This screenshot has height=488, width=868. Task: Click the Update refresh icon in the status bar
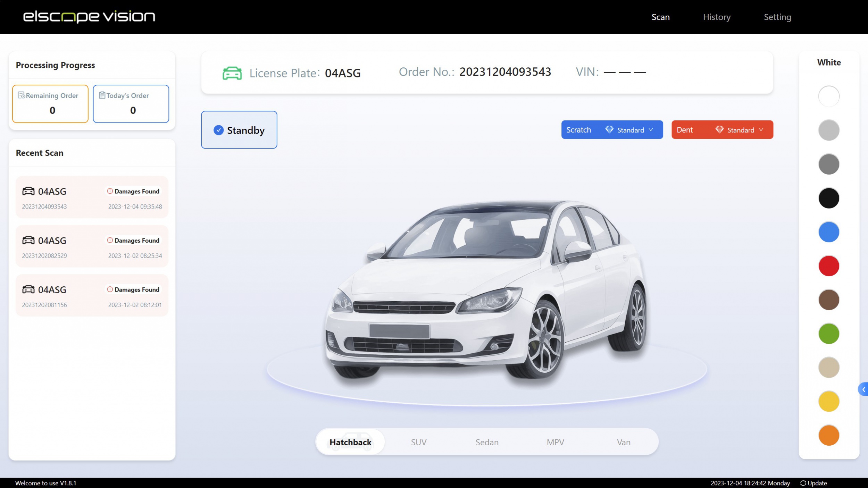tap(803, 483)
